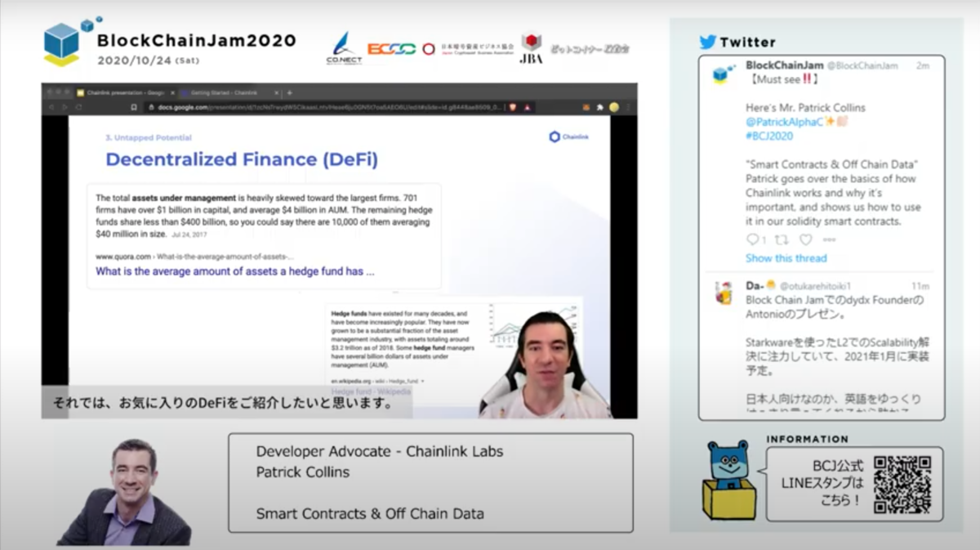The height and width of the screenshot is (550, 980).
Task: Reload the page in the browser
Action: point(78,107)
